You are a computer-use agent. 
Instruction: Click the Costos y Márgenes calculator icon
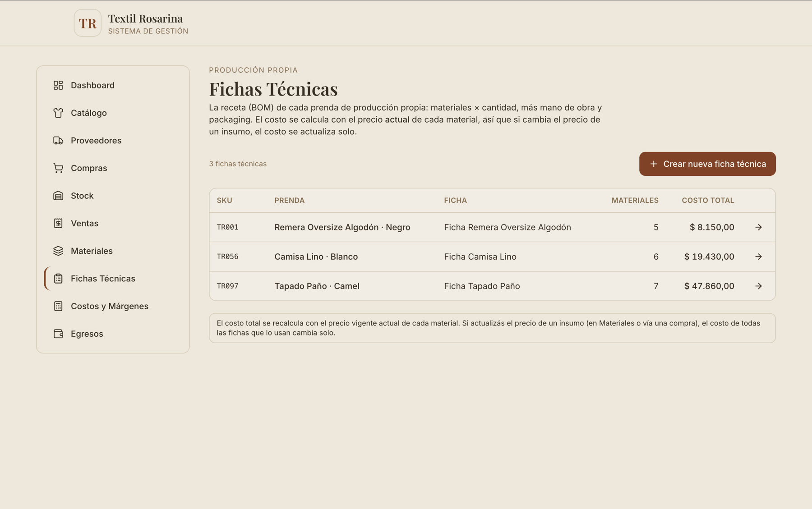[x=58, y=306]
